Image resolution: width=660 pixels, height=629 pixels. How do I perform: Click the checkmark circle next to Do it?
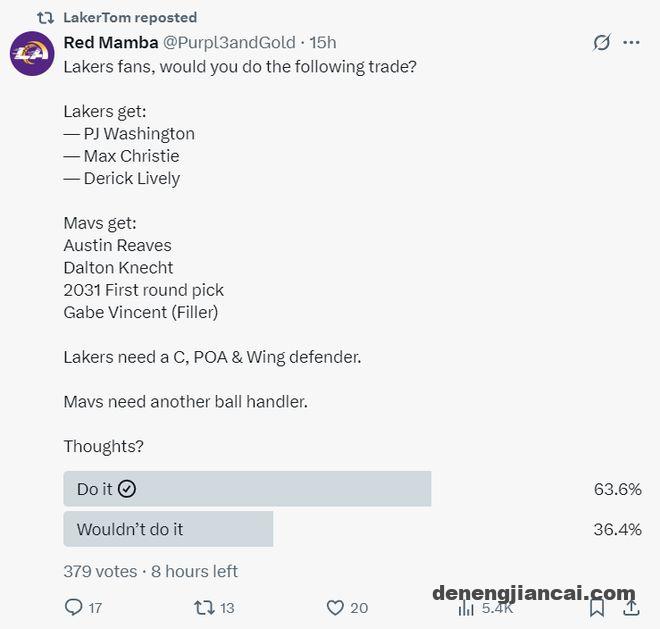coord(126,489)
